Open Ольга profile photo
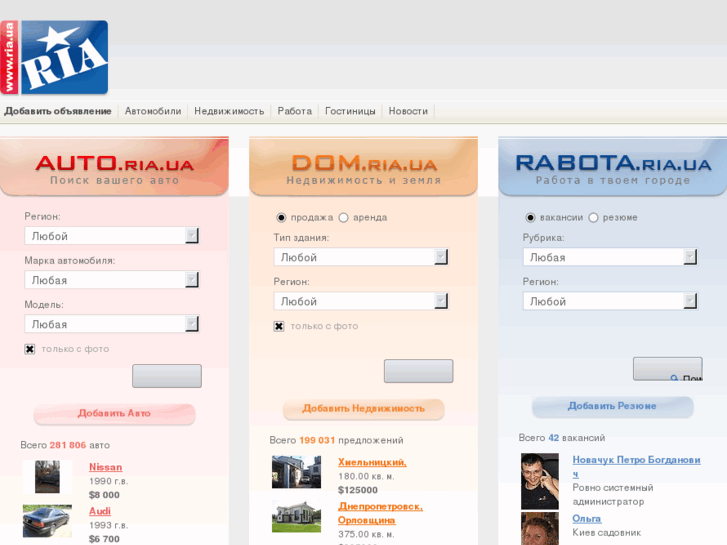This screenshot has width=727, height=545. pos(540,529)
